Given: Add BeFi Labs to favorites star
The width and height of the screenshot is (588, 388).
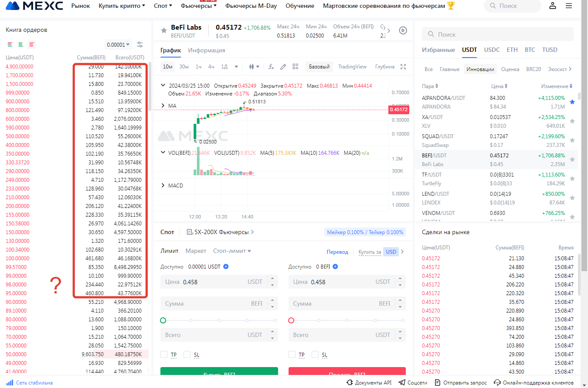Looking at the screenshot, I should pyautogui.click(x=164, y=31).
